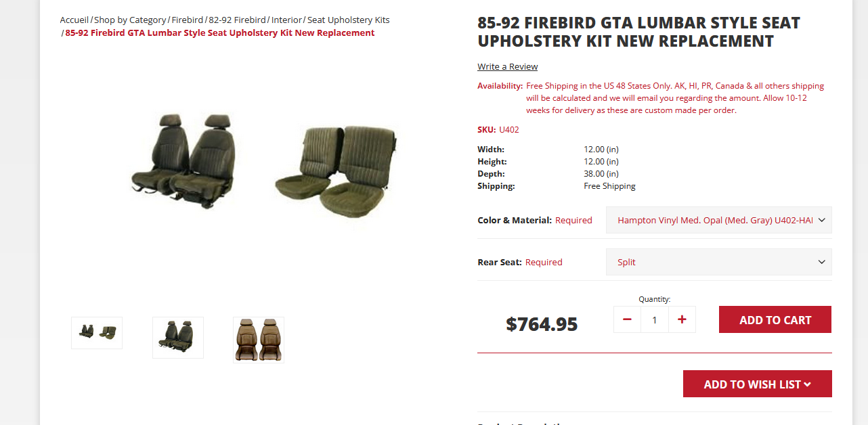Click the plus quantity increase button

click(682, 319)
